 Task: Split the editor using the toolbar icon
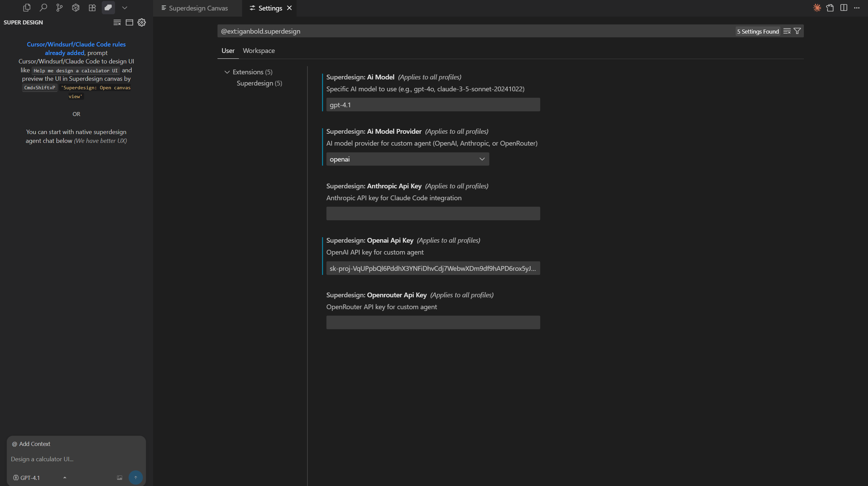pos(844,8)
